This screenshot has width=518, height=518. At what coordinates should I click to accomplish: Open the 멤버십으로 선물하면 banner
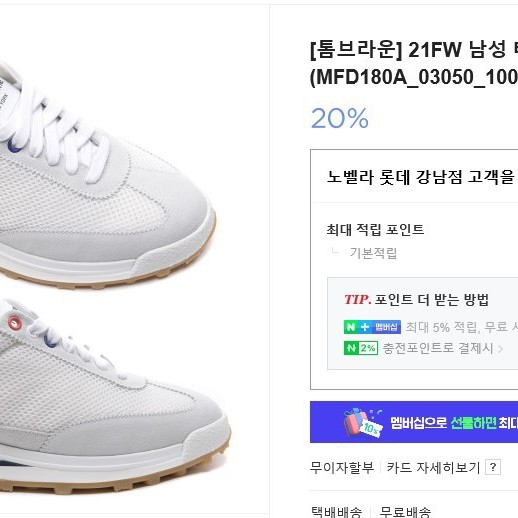point(414,422)
